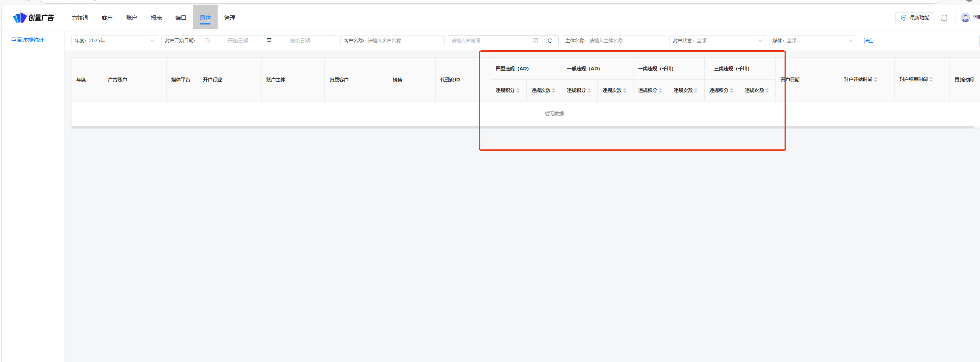Click the 创量广告 logo

[34, 18]
